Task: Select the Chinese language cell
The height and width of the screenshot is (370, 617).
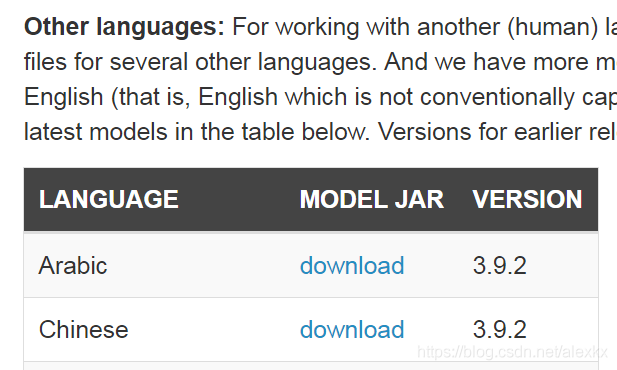Action: coord(83,329)
